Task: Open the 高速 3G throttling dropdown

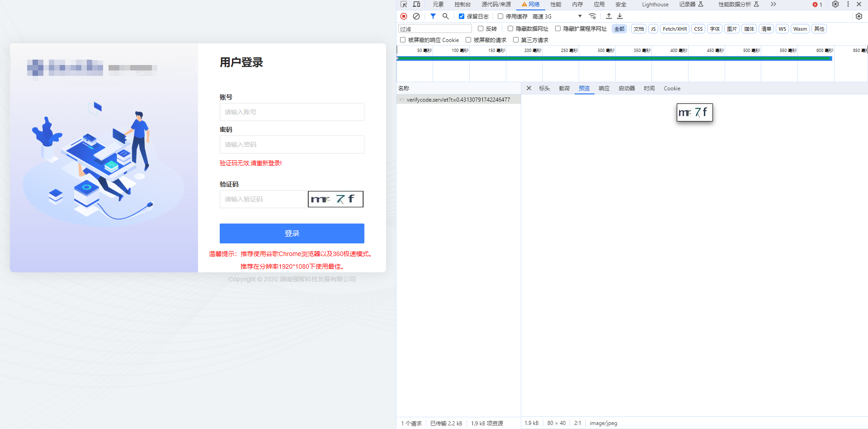Action: click(x=557, y=16)
